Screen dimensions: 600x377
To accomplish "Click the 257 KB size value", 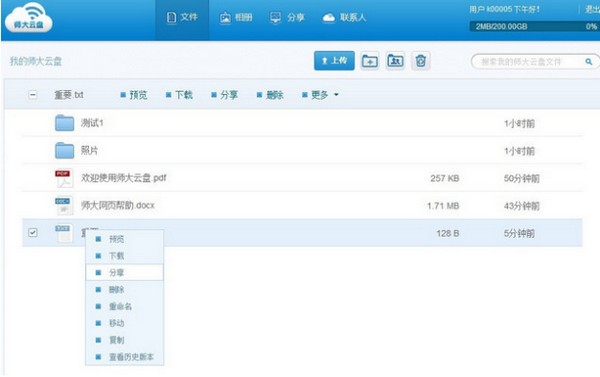I will pyautogui.click(x=444, y=178).
